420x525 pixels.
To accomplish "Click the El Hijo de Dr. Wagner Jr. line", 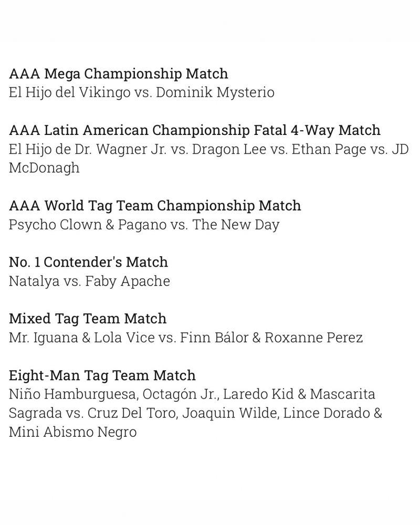I will pos(201,149).
